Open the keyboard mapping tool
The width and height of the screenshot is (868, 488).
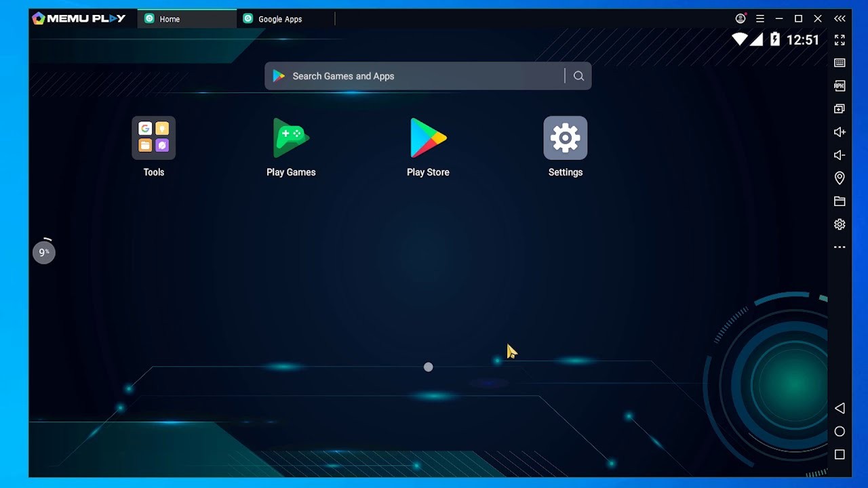point(840,63)
